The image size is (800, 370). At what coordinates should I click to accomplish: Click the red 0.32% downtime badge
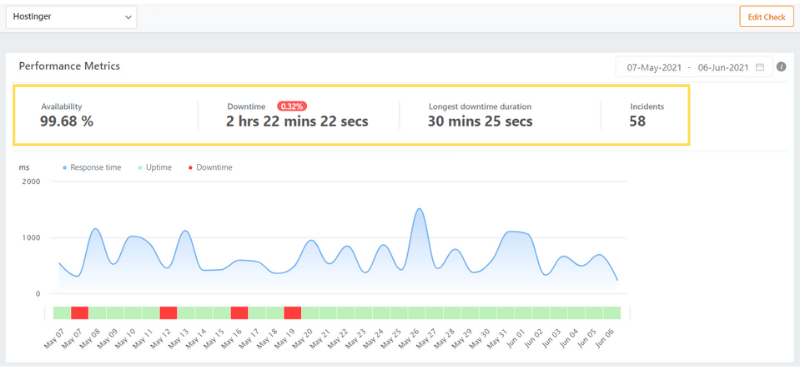pos(292,106)
